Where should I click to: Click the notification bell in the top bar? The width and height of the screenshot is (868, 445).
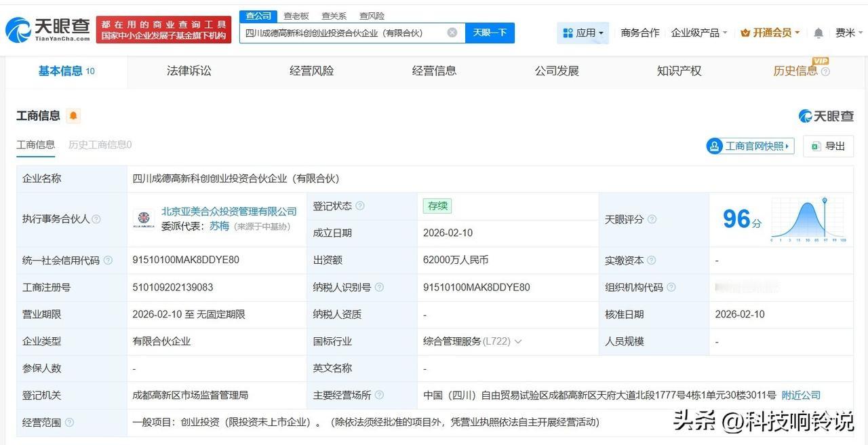[x=818, y=33]
